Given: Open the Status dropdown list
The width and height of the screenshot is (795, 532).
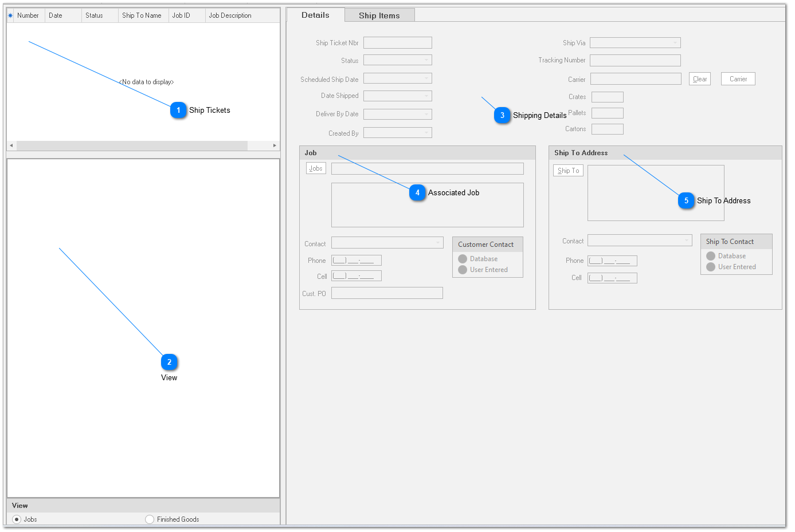Looking at the screenshot, I should tap(426, 60).
